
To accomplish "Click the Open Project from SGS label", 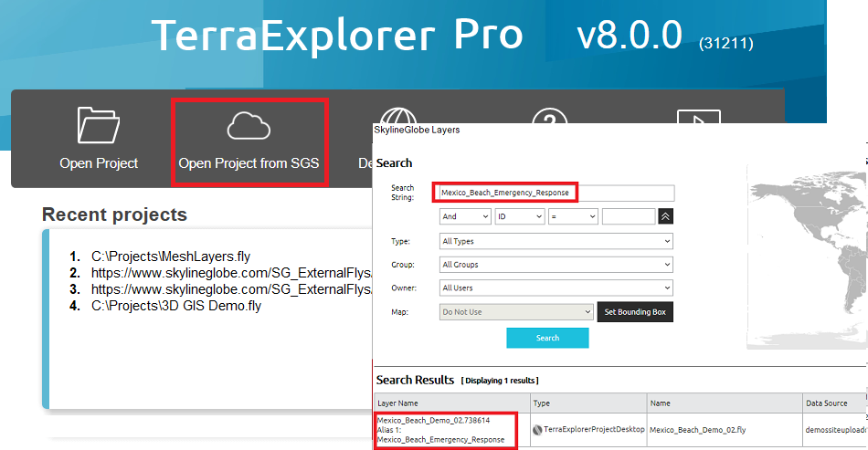I will point(249,163).
